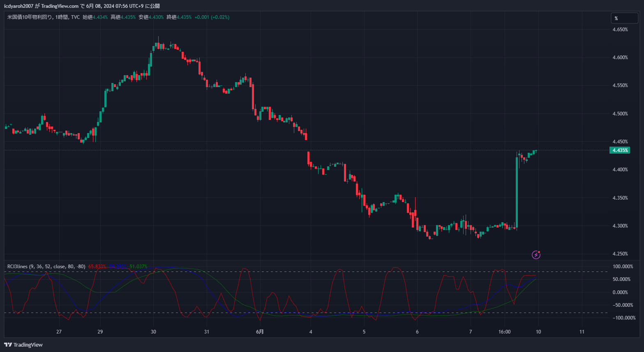Click the RCI3lines indicator legend title

pyautogui.click(x=46, y=267)
